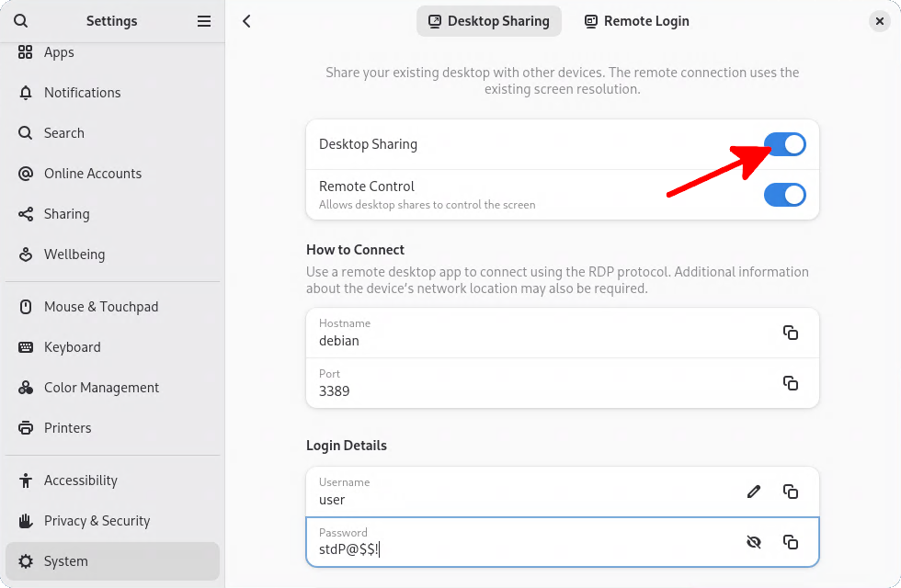Screen dimensions: 901x588
Task: Select the Desktop Sharing tab
Action: tap(488, 21)
